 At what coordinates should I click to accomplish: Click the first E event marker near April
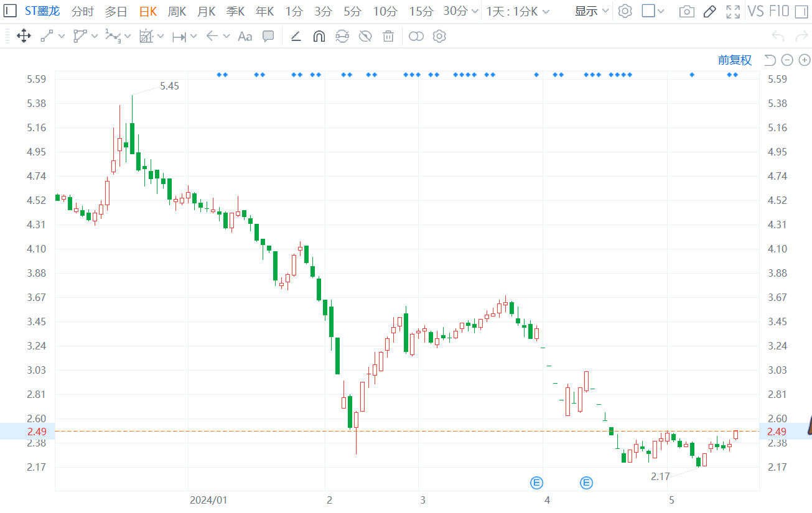(537, 482)
